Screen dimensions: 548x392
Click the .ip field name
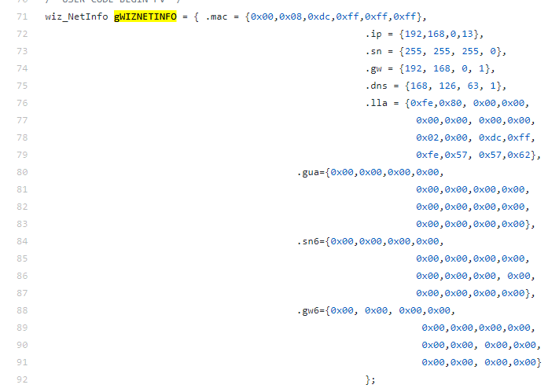pyautogui.click(x=373, y=34)
